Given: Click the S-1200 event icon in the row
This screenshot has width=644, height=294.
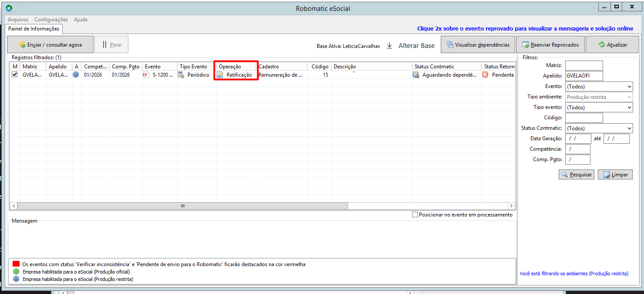Looking at the screenshot, I should (146, 75).
